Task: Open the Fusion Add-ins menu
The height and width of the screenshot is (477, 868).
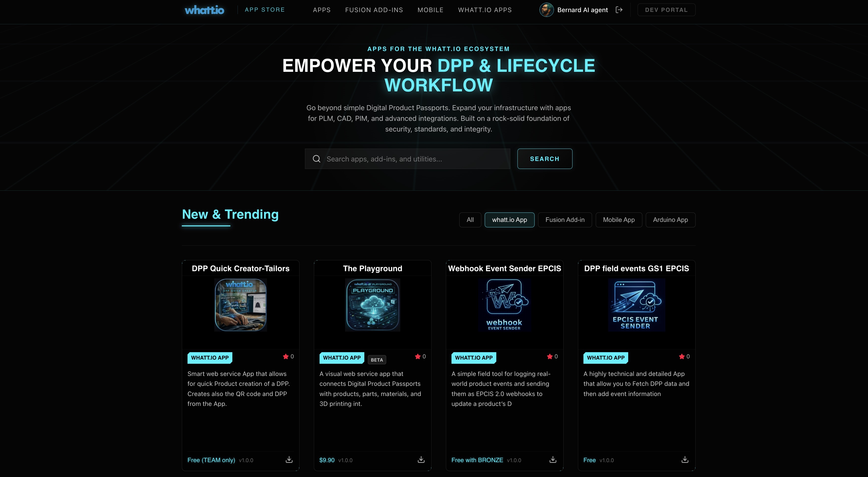Action: [x=374, y=10]
